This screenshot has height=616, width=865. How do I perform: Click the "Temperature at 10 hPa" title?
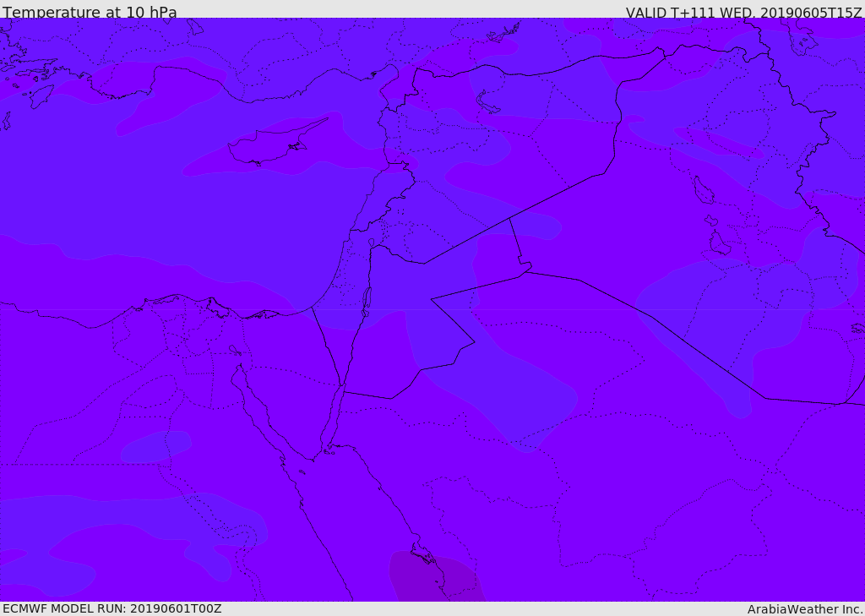(90, 13)
